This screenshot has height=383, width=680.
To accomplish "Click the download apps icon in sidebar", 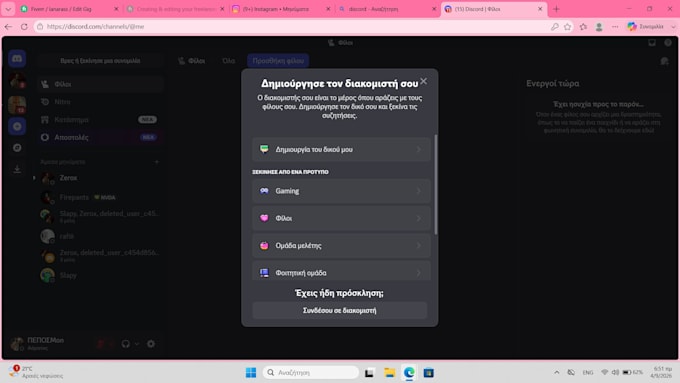I will click(x=17, y=169).
